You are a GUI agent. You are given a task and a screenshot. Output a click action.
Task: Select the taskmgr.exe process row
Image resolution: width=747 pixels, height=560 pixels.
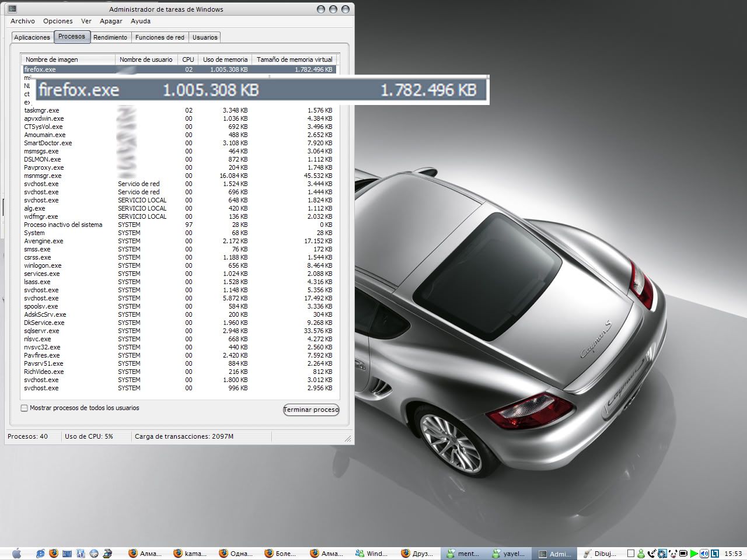(179, 110)
